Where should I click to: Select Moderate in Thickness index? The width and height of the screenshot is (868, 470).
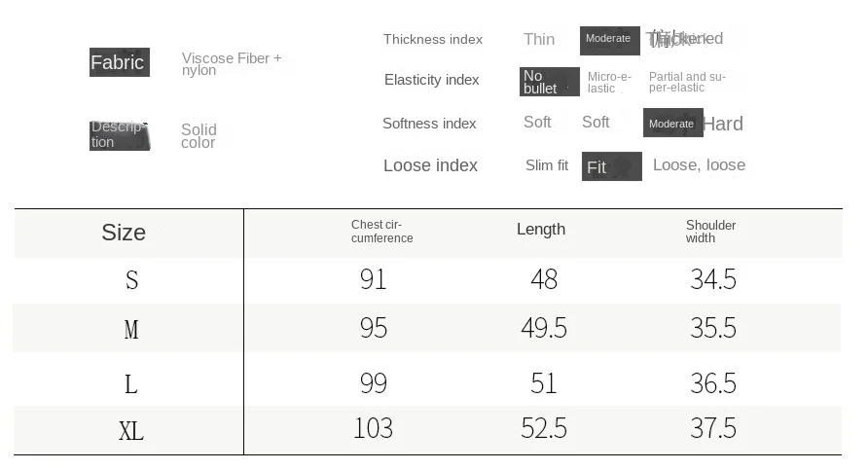[x=610, y=41]
